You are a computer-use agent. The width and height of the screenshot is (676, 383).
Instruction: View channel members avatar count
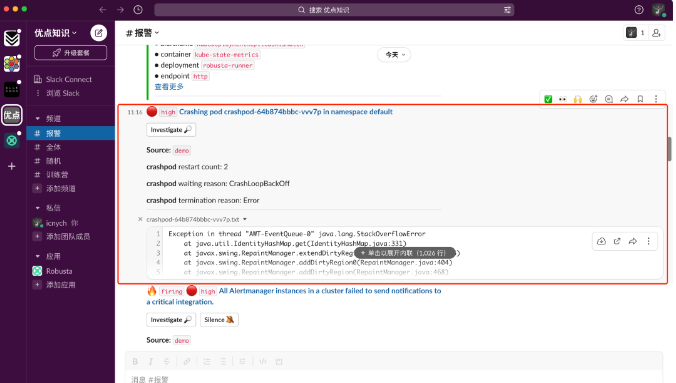pyautogui.click(x=635, y=33)
